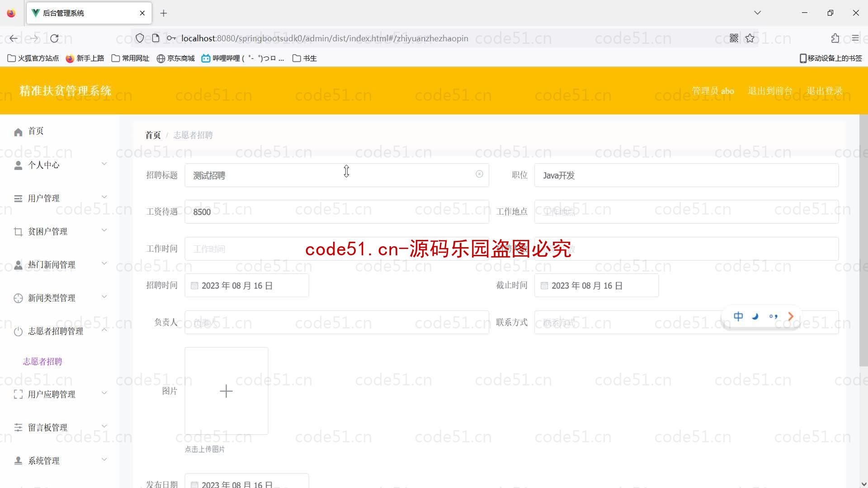Select the 志愿者招聘 submenu item
This screenshot has height=488, width=868.
coord(42,361)
